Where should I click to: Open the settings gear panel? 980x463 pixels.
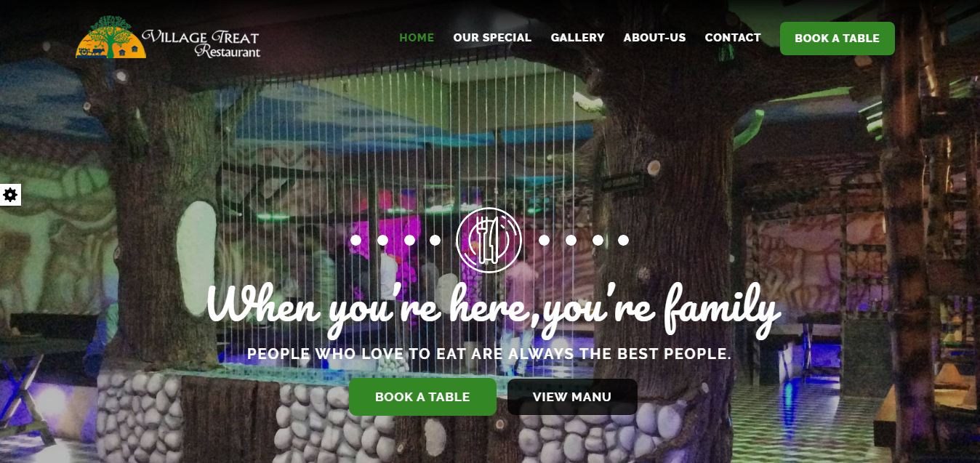click(x=10, y=195)
